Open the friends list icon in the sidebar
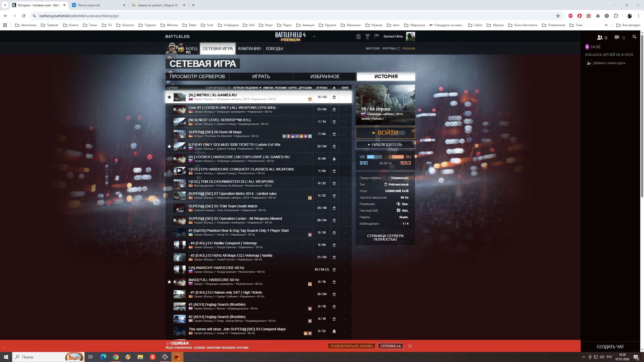Image resolution: width=644 pixels, height=362 pixels. point(600,37)
